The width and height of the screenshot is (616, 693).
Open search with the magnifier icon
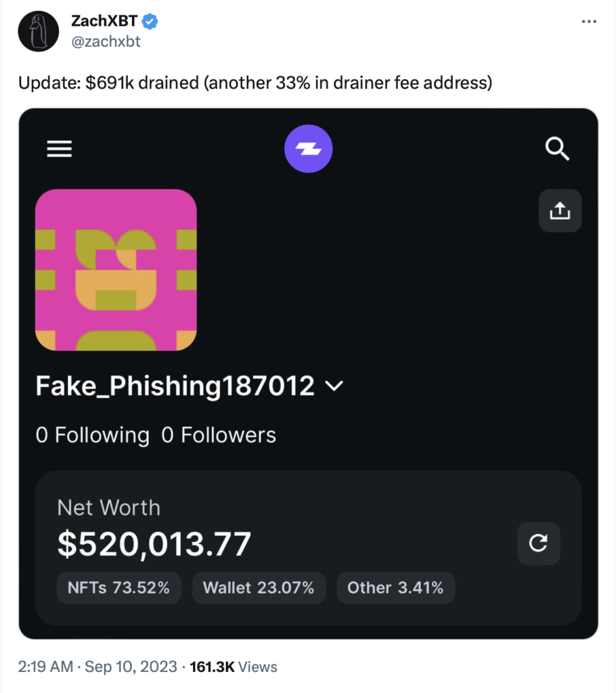click(x=557, y=149)
